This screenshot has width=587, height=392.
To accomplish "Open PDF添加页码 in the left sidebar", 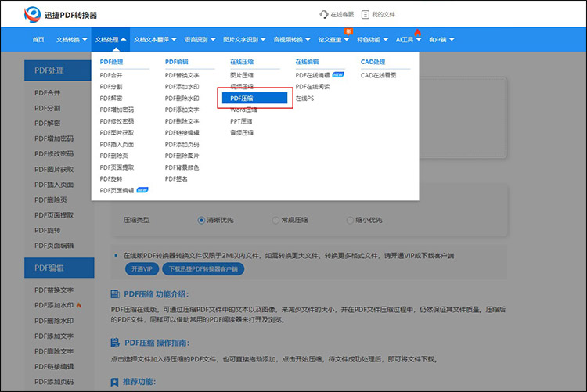I will click(x=54, y=382).
